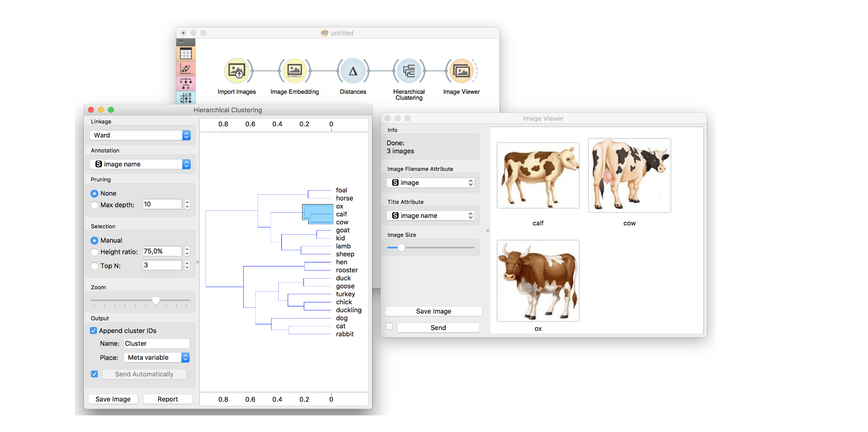This screenshot has width=868, height=432.
Task: Select the Distances widget node
Action: point(353,71)
